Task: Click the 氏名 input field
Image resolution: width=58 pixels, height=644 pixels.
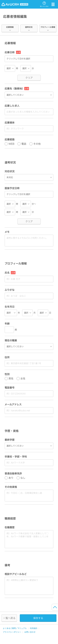Action: click(29, 279)
